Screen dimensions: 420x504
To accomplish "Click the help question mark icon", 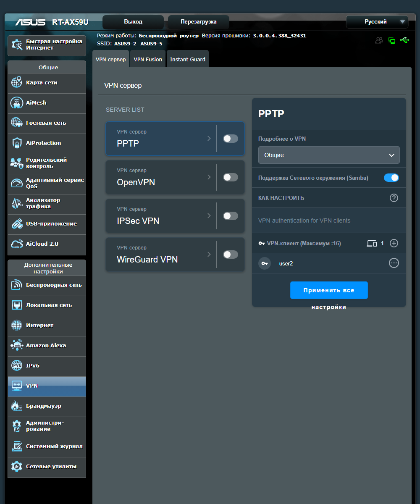I will [394, 198].
